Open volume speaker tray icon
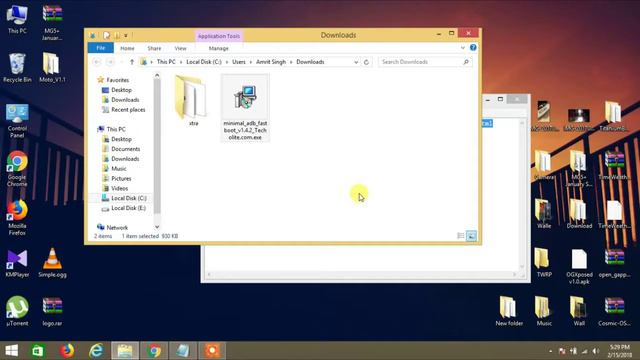 596,351
